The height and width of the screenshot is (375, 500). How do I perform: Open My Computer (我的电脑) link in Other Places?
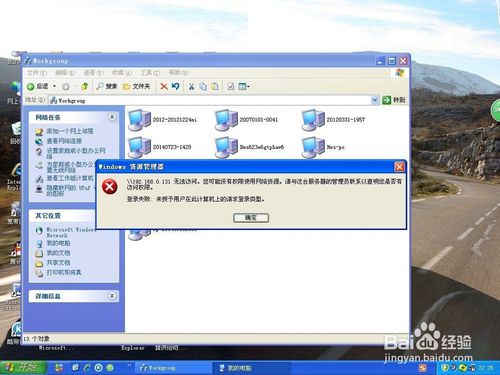click(58, 243)
